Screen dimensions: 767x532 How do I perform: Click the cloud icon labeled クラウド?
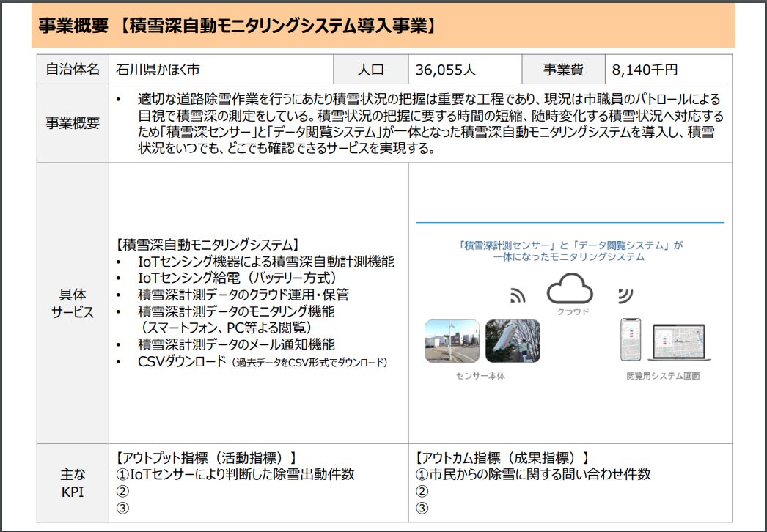point(569,289)
